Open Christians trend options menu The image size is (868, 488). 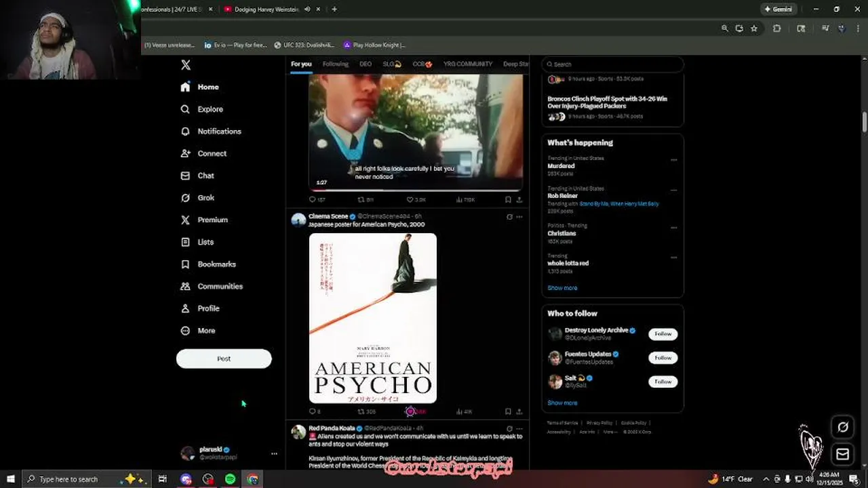(x=673, y=228)
